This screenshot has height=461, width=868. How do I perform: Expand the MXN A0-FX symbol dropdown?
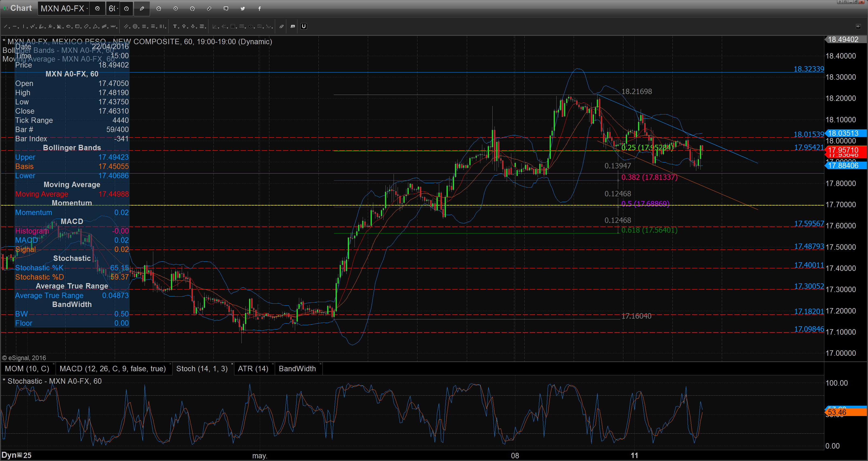tap(87, 9)
